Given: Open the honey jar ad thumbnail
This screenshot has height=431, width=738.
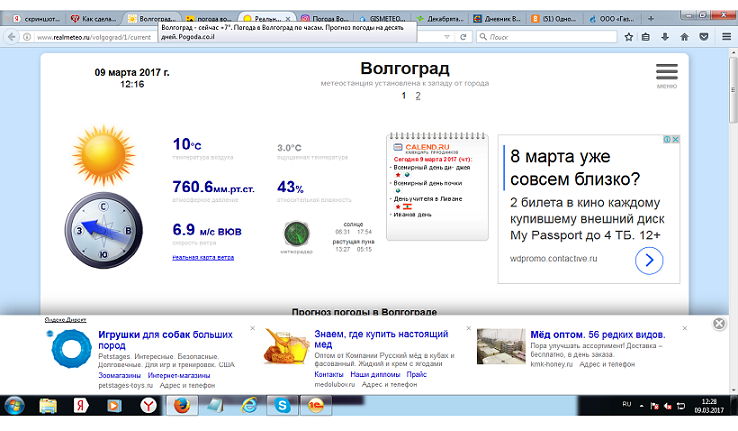Looking at the screenshot, I should 284,345.
